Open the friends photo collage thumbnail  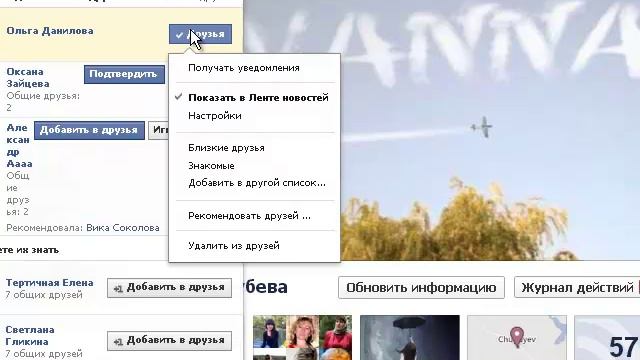coord(302,337)
